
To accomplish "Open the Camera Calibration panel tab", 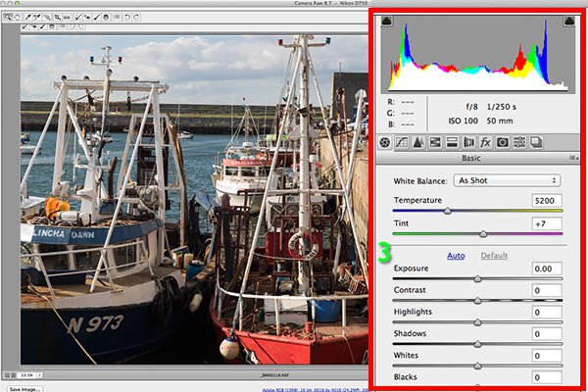I will click(502, 142).
